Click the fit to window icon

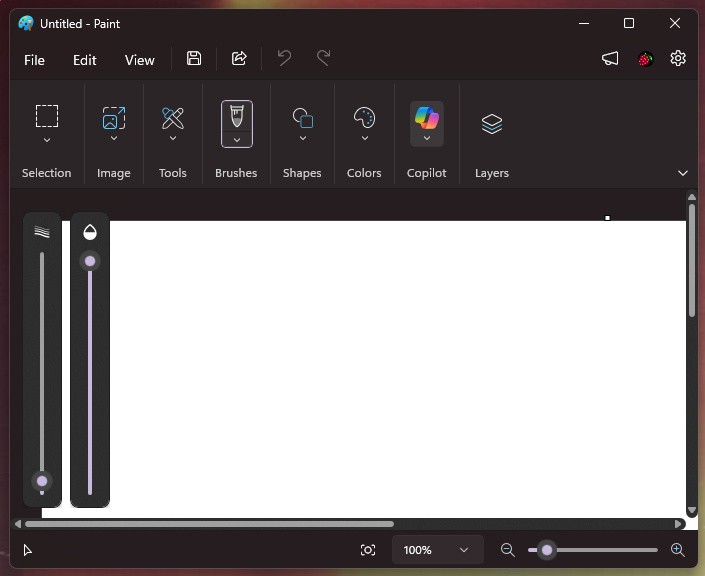click(368, 550)
